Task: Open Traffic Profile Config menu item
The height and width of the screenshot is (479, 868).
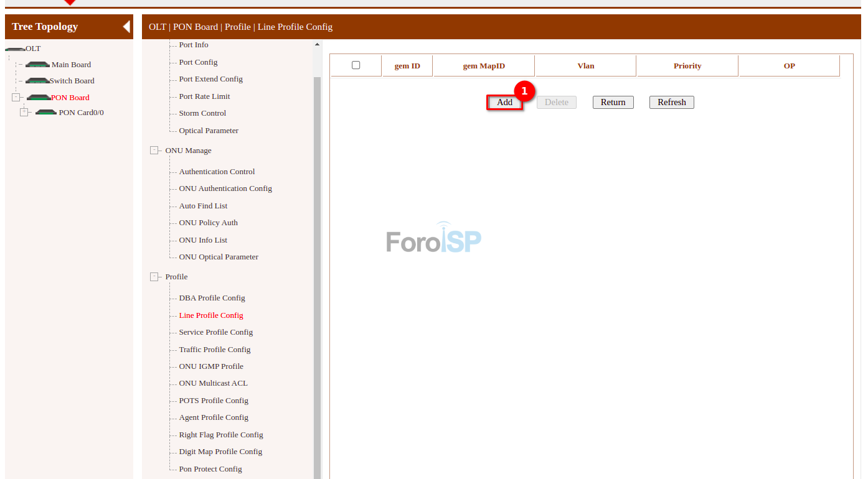Action: [214, 350]
